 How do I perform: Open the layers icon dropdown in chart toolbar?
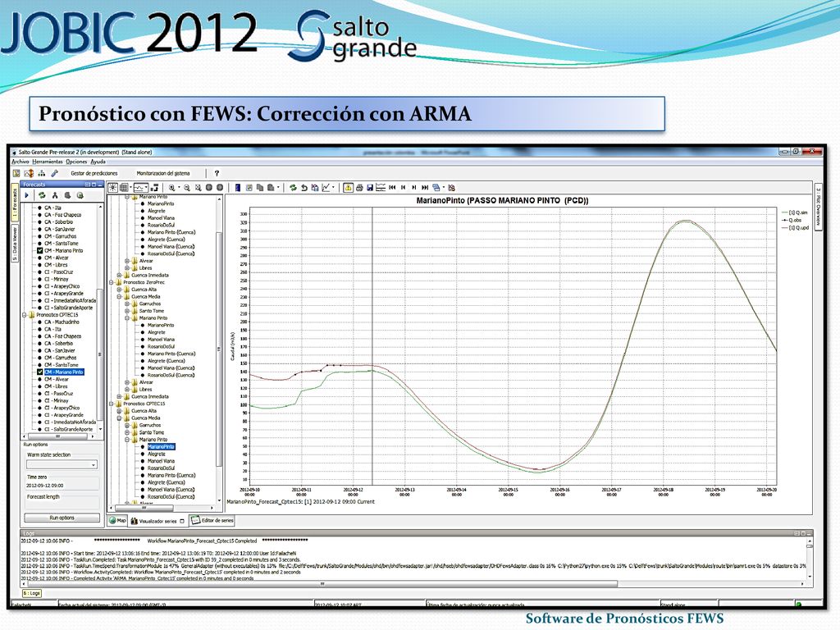[x=444, y=188]
